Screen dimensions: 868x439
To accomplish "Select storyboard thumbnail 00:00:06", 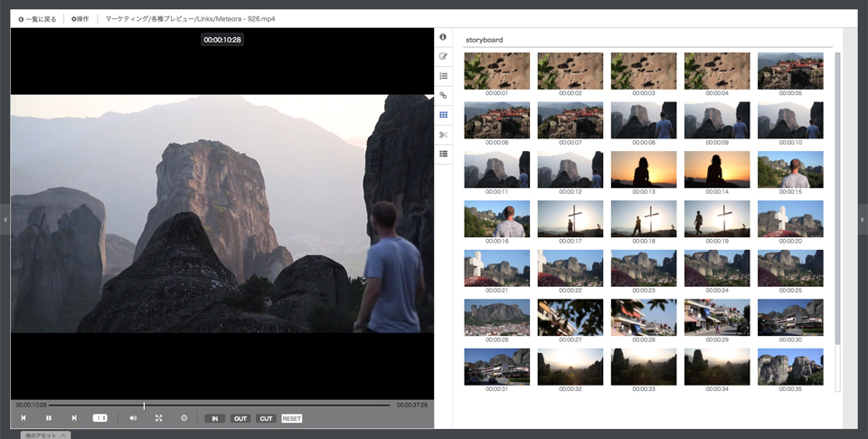I will [x=496, y=120].
